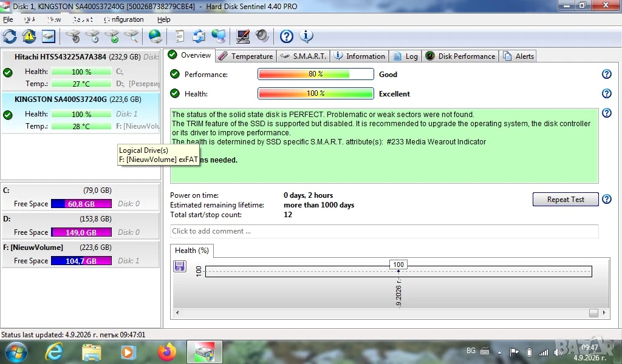
Task: Click the Repeat Test button
Action: [x=566, y=199]
